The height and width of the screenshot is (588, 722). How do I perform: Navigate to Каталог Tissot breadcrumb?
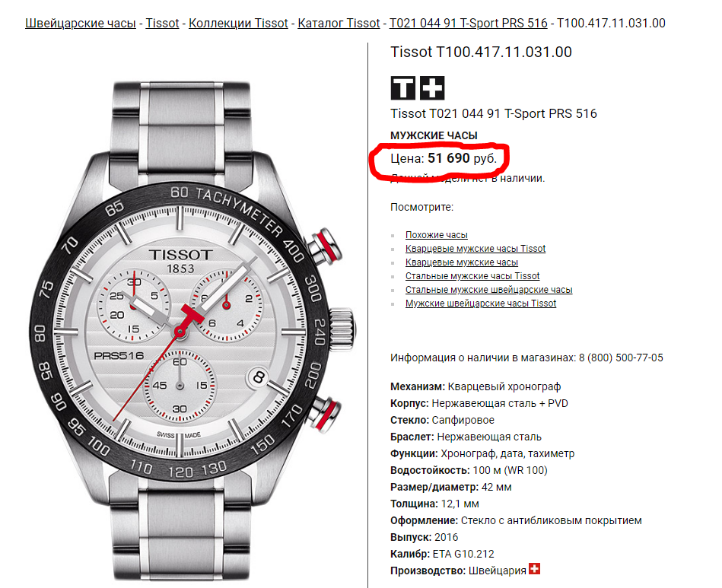(x=339, y=23)
